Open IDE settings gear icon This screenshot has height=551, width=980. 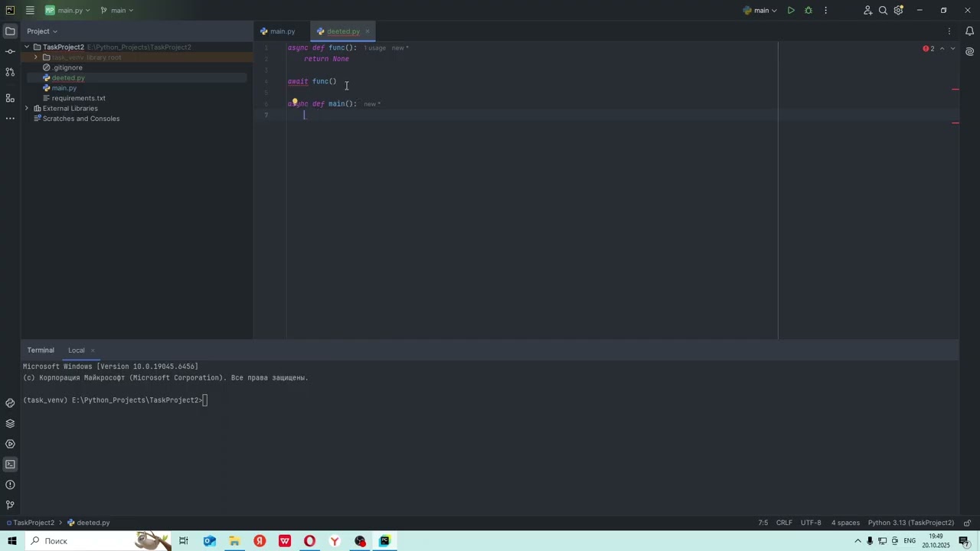point(899,11)
